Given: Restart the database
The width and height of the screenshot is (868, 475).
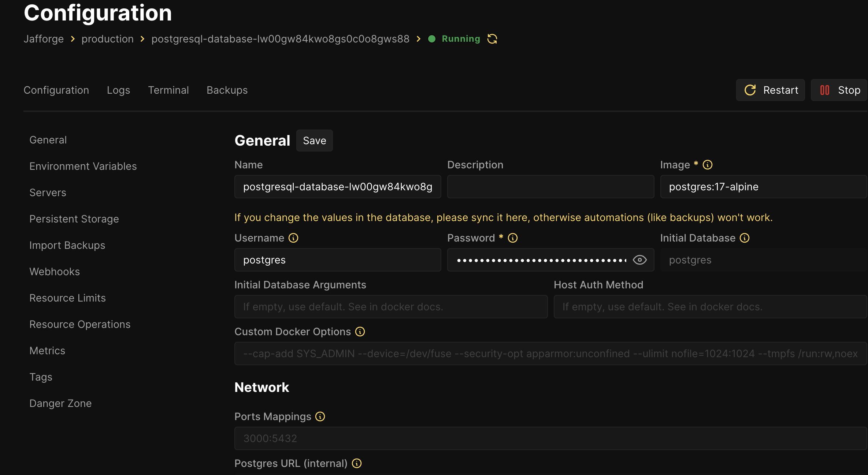Looking at the screenshot, I should coord(771,90).
